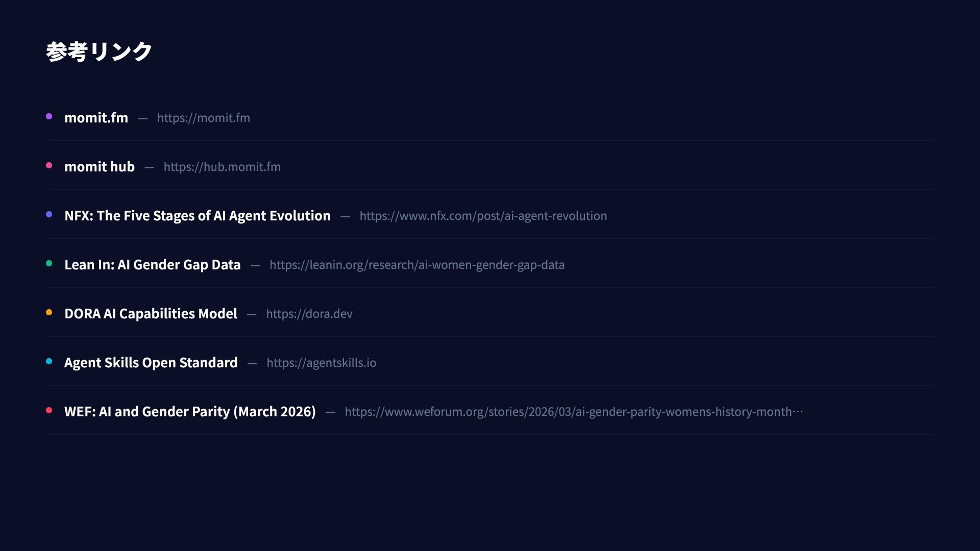Viewport: 980px width, 551px height.
Task: Click the cyan bullet beside Agent Skills
Action: tap(49, 361)
